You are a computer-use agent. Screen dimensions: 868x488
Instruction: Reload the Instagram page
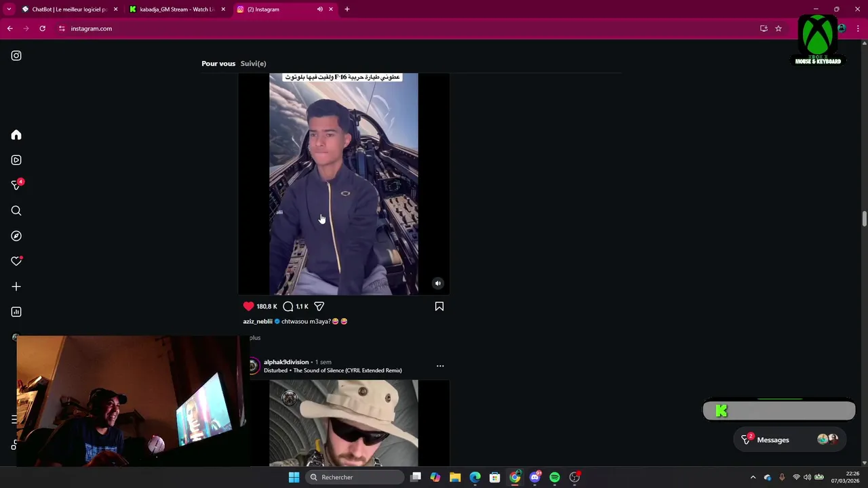pos(42,28)
